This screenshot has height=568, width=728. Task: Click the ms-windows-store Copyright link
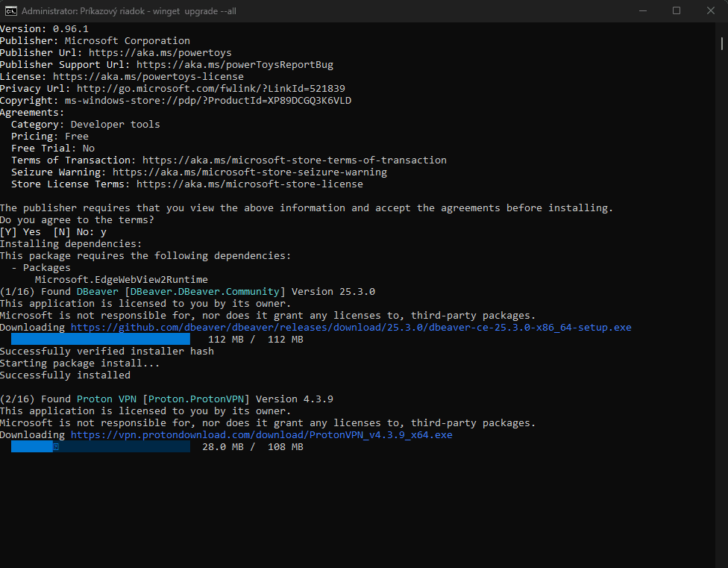point(207,101)
